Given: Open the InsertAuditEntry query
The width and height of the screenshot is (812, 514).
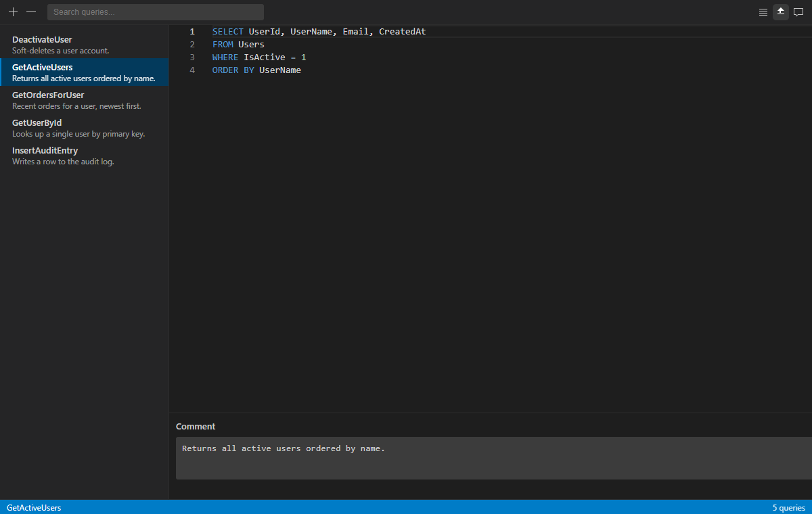Looking at the screenshot, I should pos(85,156).
